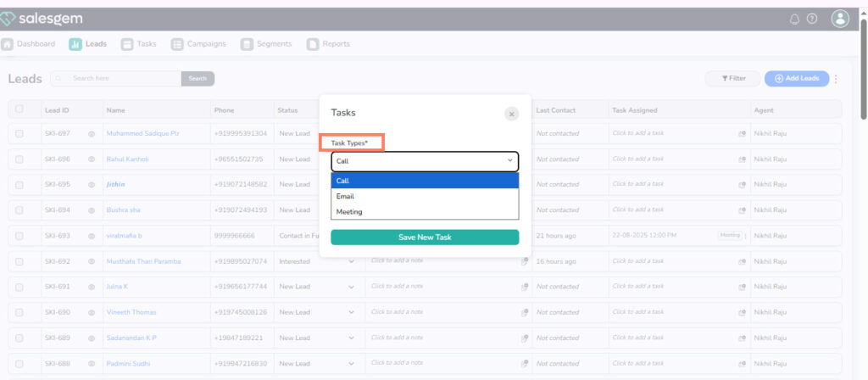Screen dimensions: 868x380
Task: Click eye icon for Rahul Kanholi
Action: pos(92,159)
